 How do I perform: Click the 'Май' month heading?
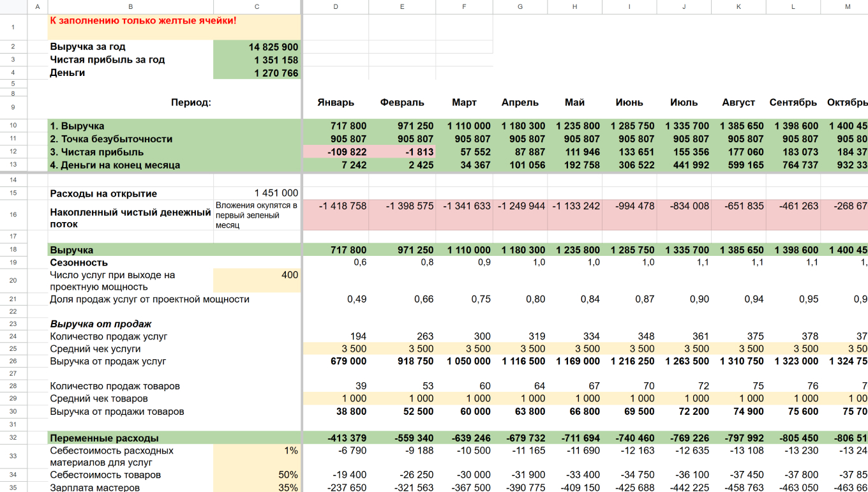[574, 102]
